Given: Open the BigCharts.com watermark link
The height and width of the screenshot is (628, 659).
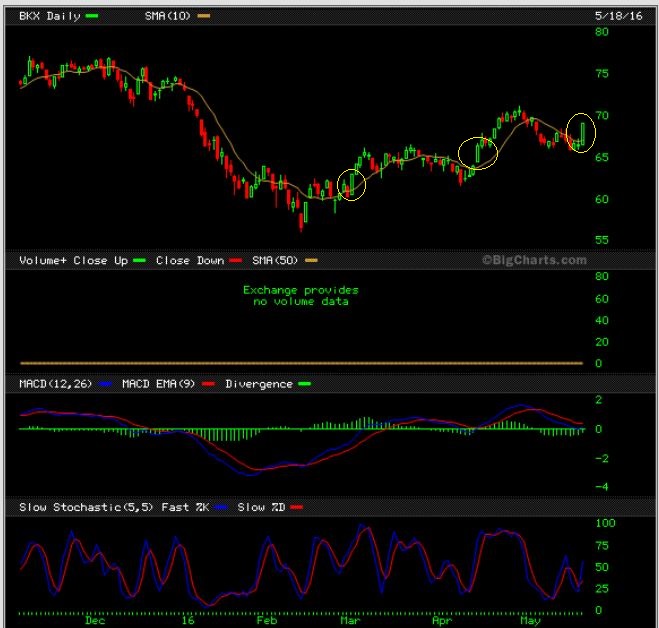Looking at the screenshot, I should (x=534, y=260).
